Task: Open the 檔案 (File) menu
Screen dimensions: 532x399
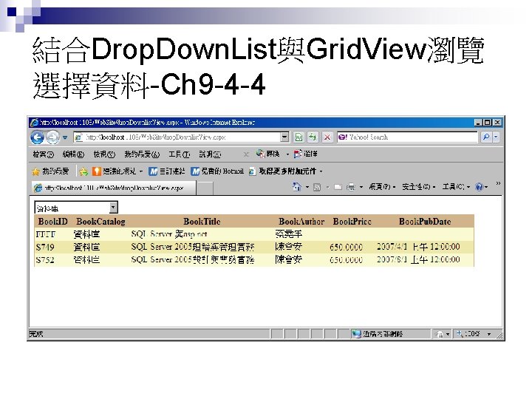Action: 43,154
